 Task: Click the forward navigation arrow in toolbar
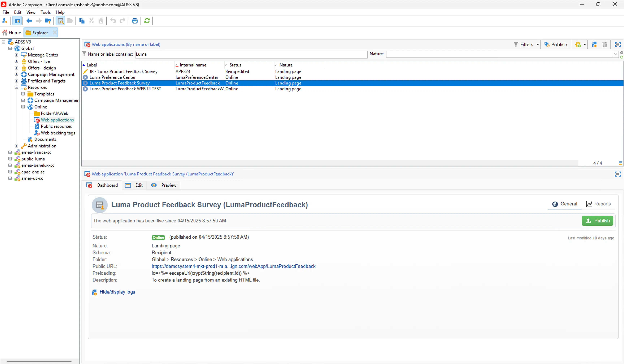(38, 21)
